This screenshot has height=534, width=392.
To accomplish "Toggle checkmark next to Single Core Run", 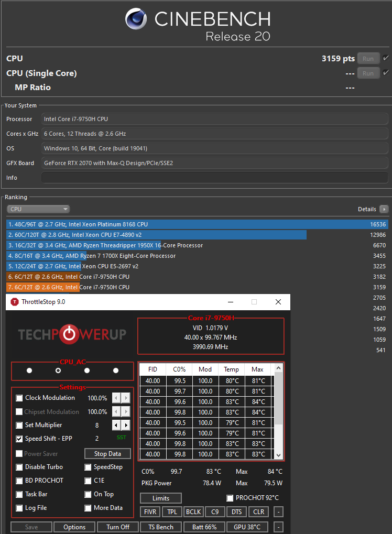I will pyautogui.click(x=386, y=72).
